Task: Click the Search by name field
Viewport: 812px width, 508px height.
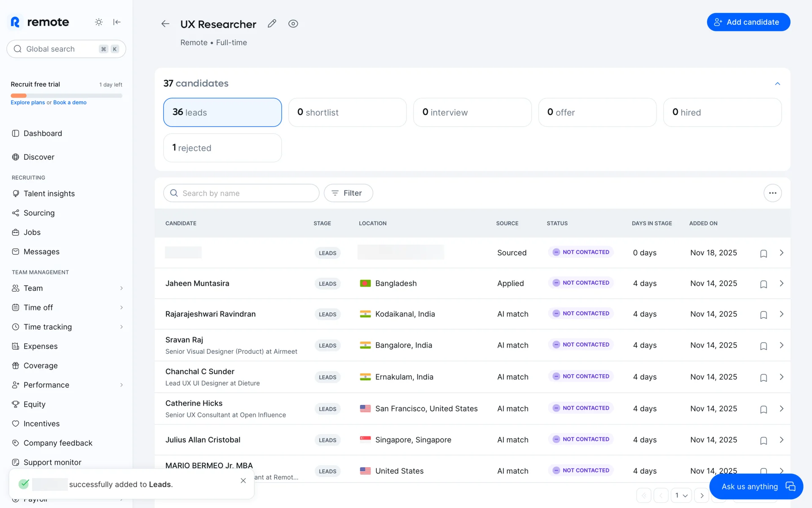Action: [241, 193]
